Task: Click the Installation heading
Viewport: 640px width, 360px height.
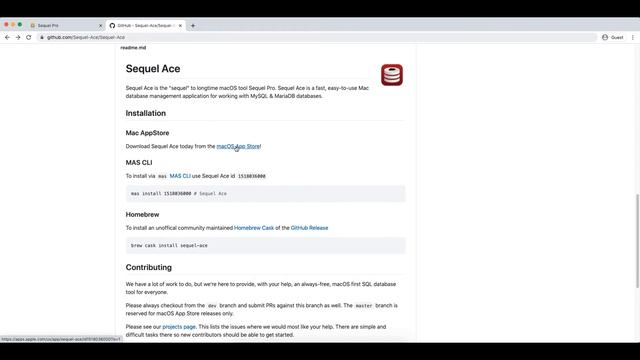Action: click(146, 113)
